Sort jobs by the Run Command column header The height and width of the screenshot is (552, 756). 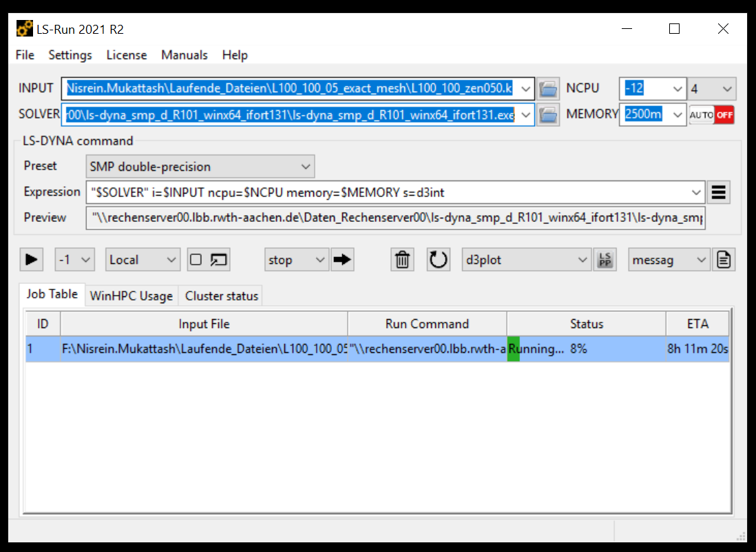pos(427,324)
